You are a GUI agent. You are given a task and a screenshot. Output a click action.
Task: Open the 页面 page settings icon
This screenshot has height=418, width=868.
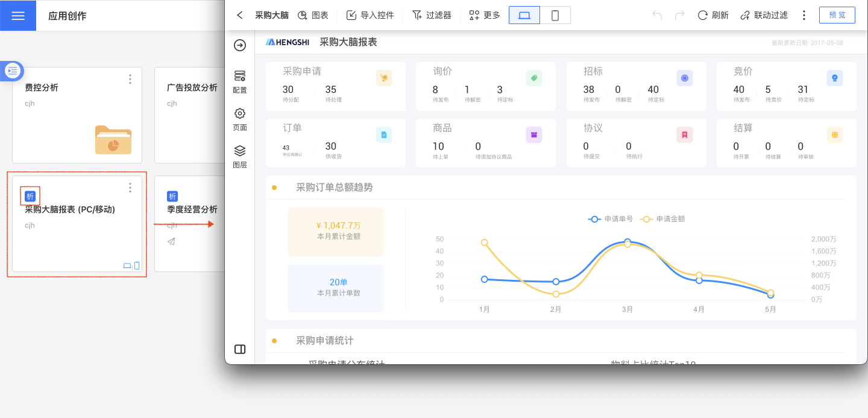tap(240, 119)
